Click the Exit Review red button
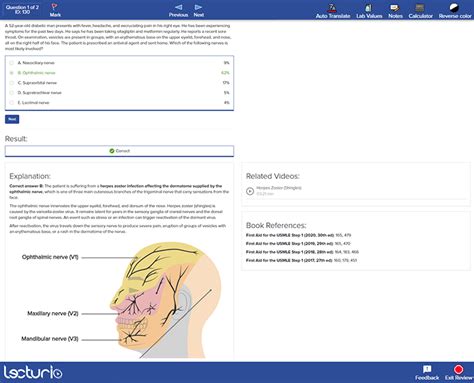 459,369
